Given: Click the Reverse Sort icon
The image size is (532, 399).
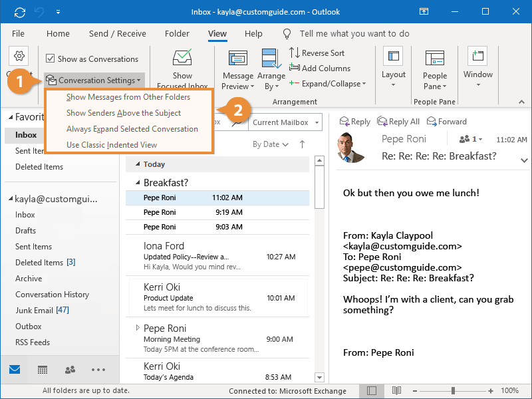Looking at the screenshot, I should coord(295,53).
